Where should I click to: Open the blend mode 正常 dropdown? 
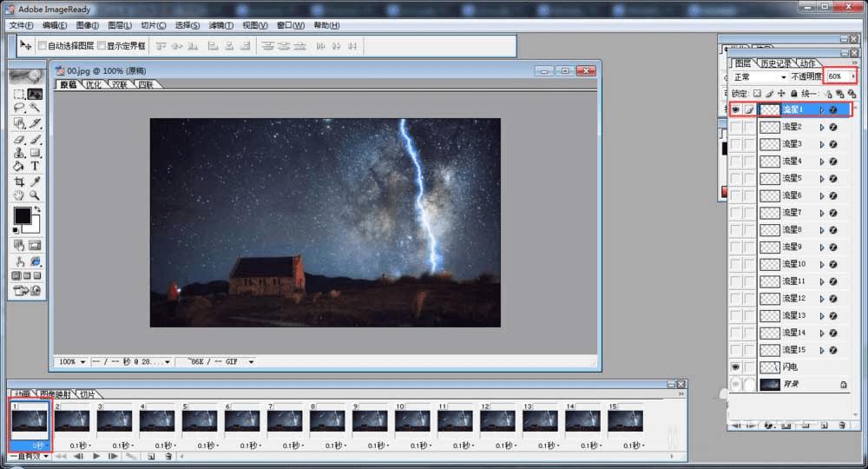[x=759, y=76]
